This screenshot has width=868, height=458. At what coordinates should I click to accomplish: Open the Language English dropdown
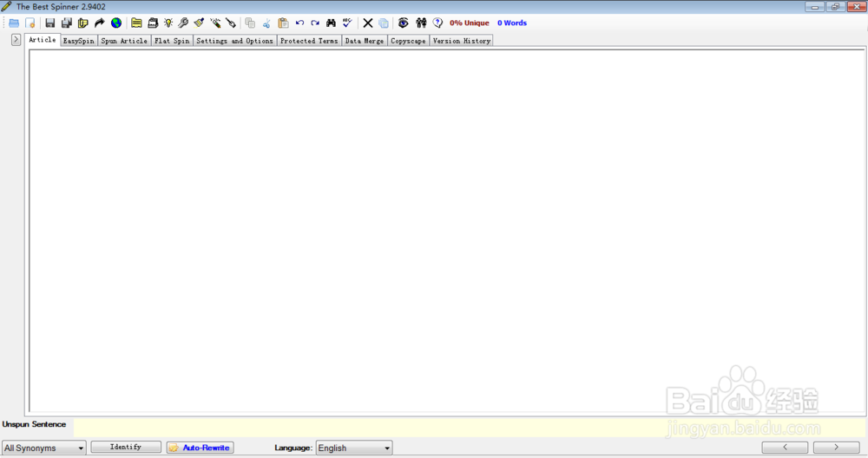[x=354, y=448]
